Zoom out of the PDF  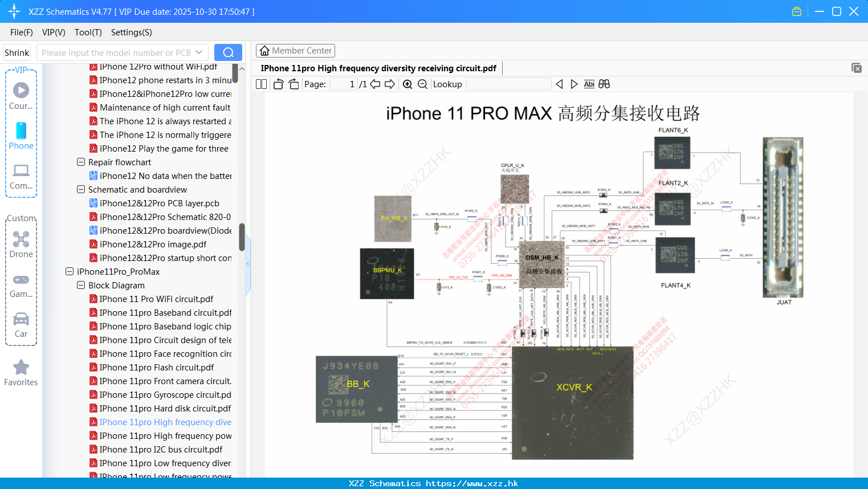pyautogui.click(x=422, y=84)
